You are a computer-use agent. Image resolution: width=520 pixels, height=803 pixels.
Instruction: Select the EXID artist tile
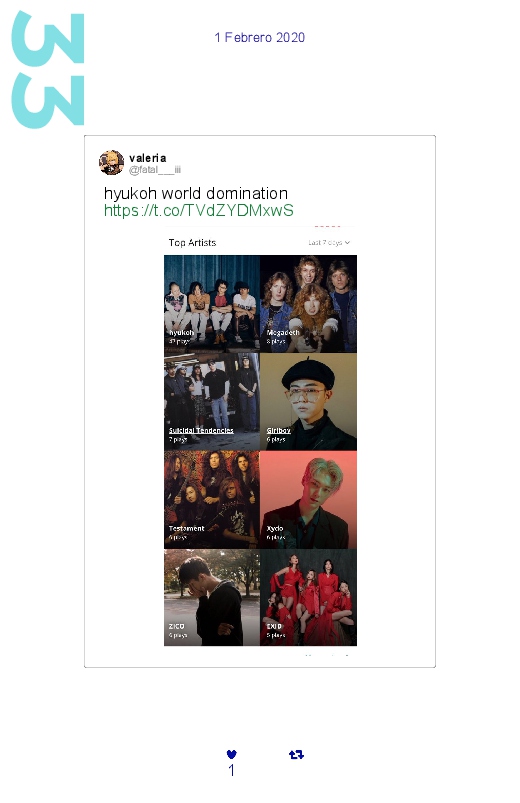coord(308,598)
